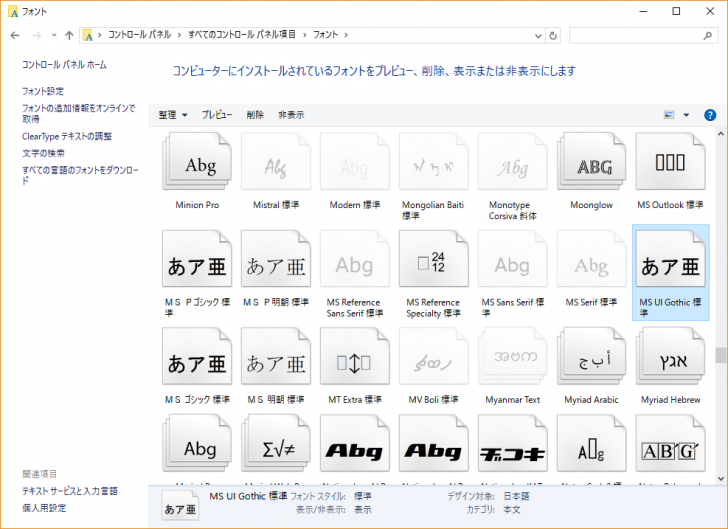Viewport: 728px width, 529px height.
Task: Click the search magnifier icon
Action: pos(708,35)
